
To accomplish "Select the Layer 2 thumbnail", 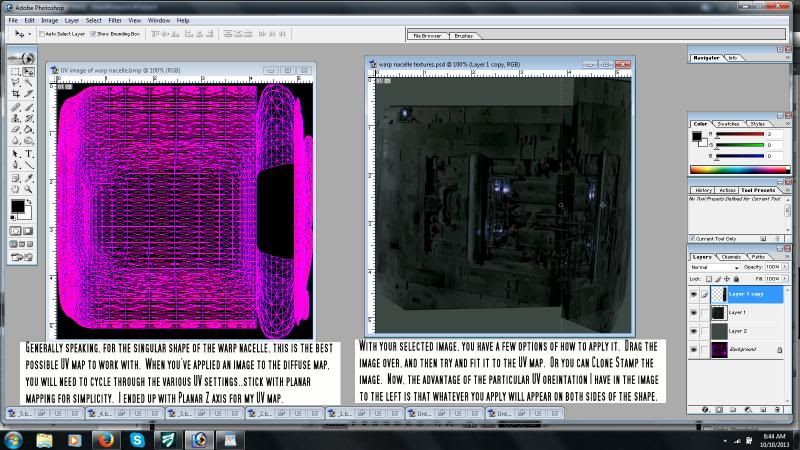I will [x=719, y=331].
